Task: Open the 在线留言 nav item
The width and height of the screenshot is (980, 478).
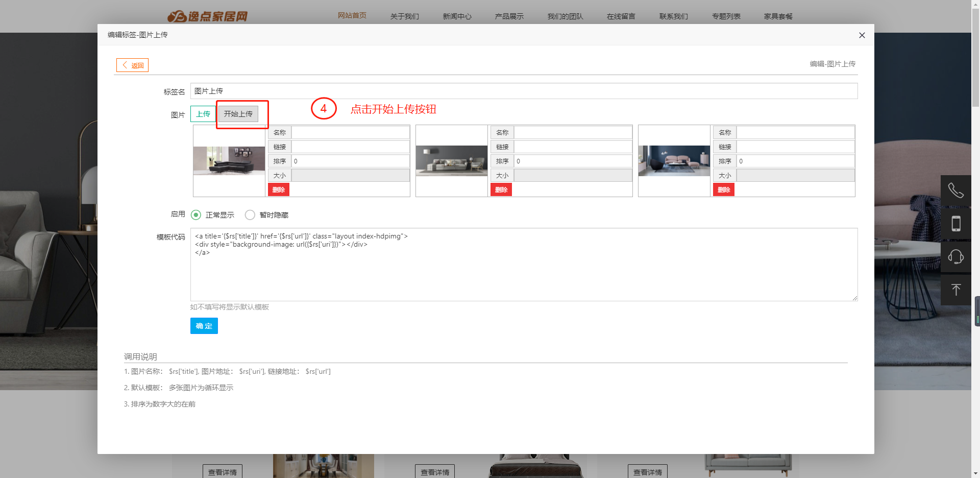Action: 621,16
